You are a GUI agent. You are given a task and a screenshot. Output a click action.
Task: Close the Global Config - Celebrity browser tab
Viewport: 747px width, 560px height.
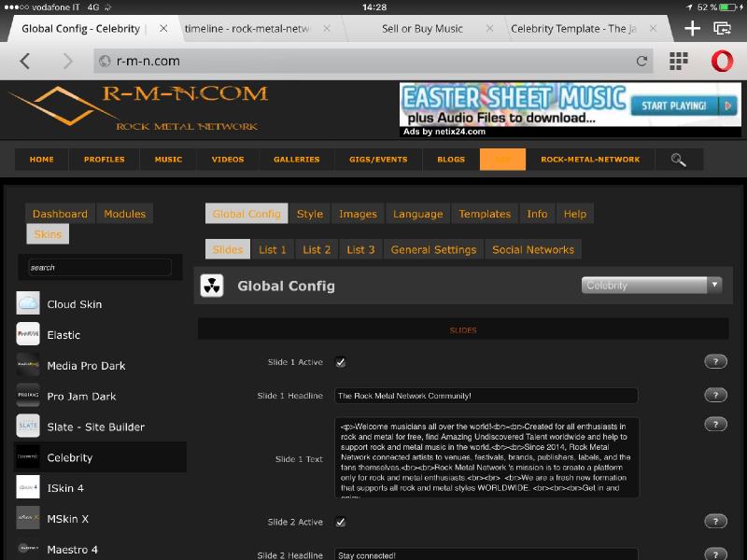[163, 29]
